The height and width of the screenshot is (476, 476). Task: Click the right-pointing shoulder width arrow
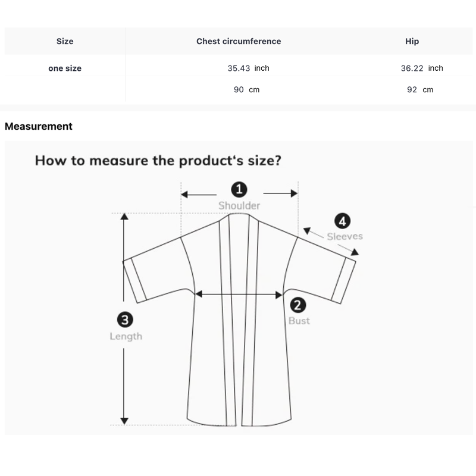tap(280, 193)
